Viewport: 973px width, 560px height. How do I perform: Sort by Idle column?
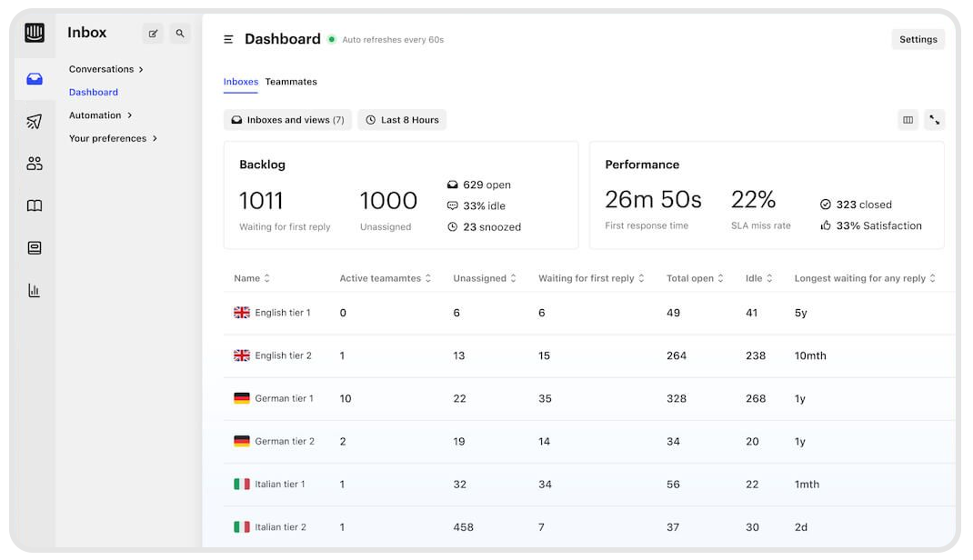pos(759,278)
